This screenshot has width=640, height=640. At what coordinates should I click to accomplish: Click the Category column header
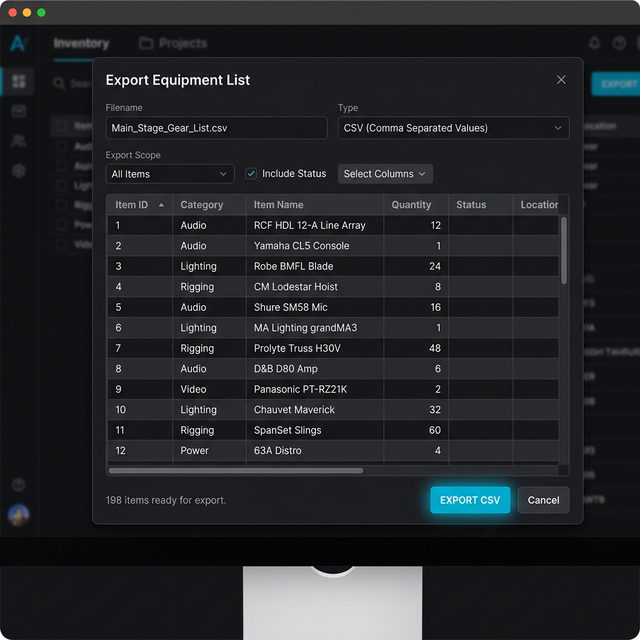pyautogui.click(x=209, y=204)
